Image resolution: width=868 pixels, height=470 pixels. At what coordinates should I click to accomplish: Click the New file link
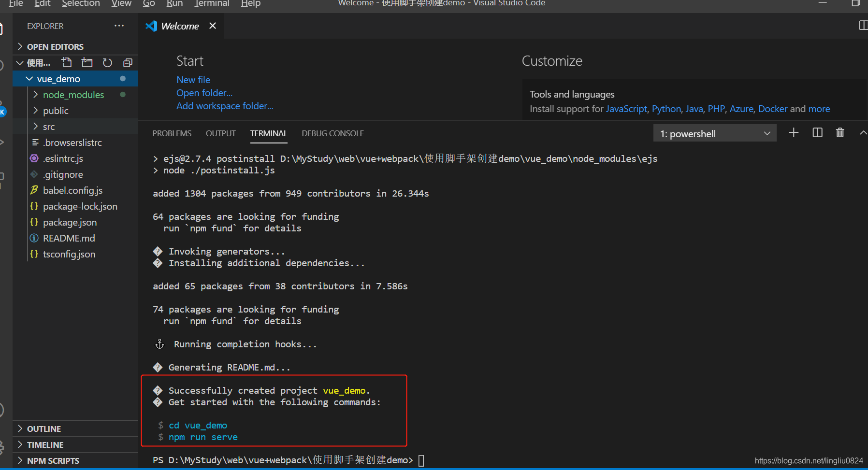tap(193, 80)
